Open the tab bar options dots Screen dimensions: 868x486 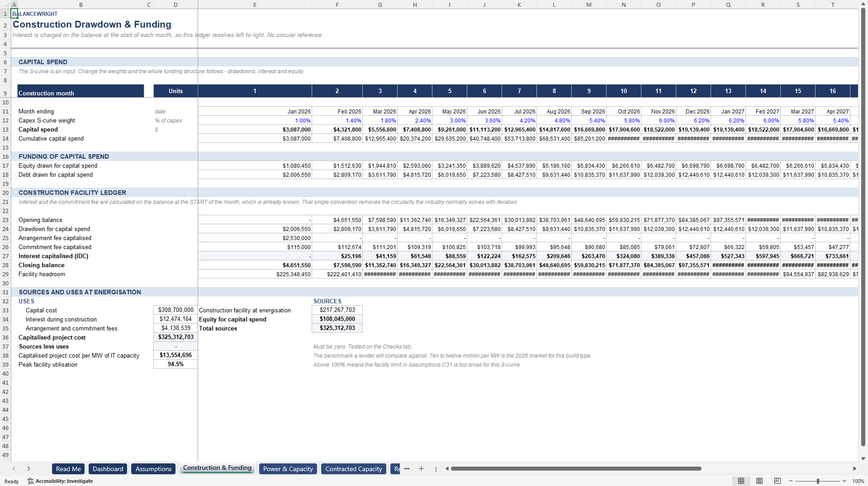(x=436, y=469)
